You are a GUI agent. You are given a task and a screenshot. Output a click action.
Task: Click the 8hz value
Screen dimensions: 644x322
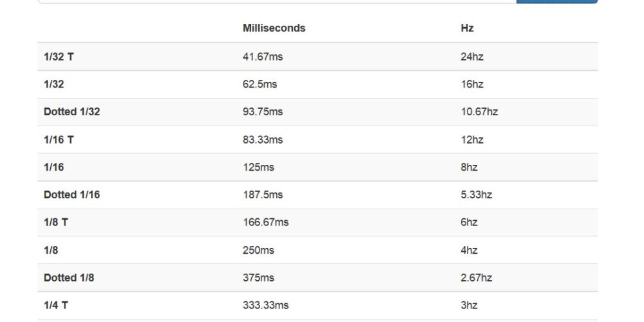[x=469, y=167]
